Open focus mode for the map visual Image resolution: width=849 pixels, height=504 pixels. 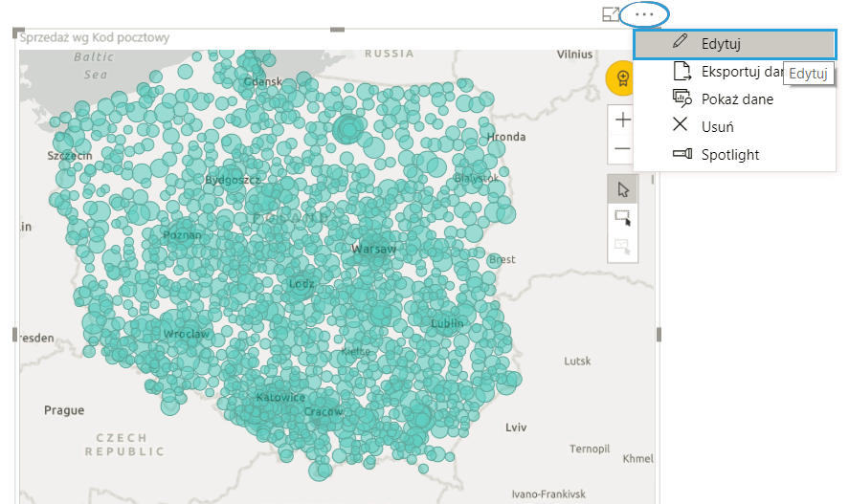(610, 14)
